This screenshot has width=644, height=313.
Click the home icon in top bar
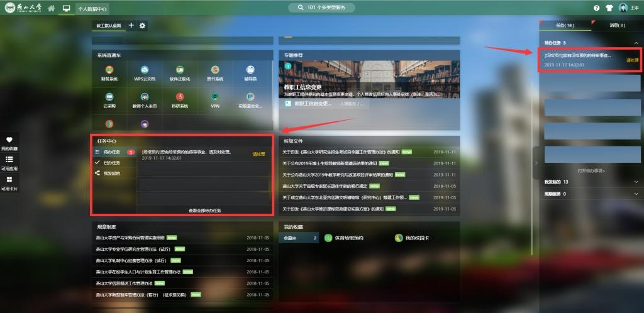[51, 8]
